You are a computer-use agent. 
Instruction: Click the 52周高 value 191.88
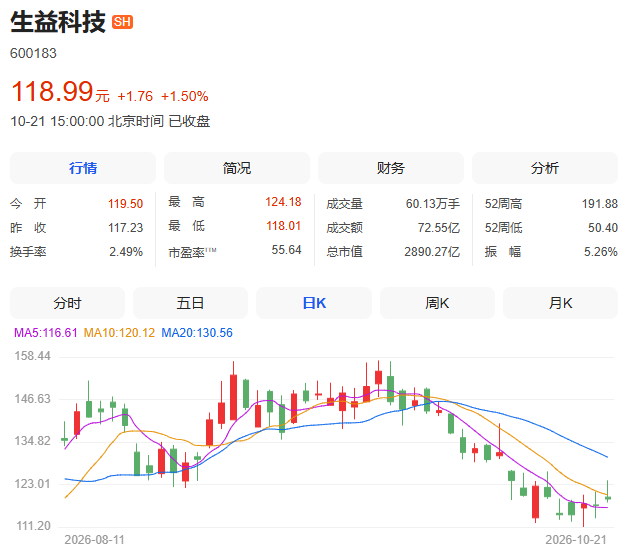click(x=600, y=204)
